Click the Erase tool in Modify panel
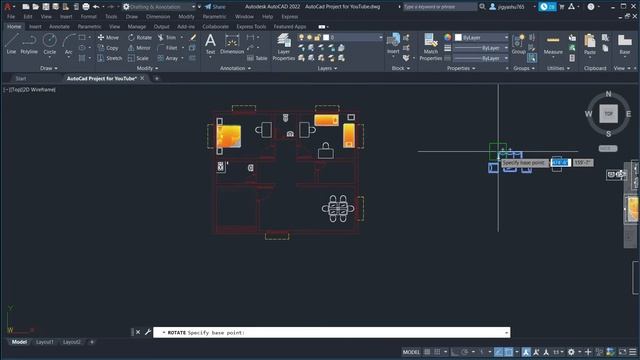 coord(193,37)
